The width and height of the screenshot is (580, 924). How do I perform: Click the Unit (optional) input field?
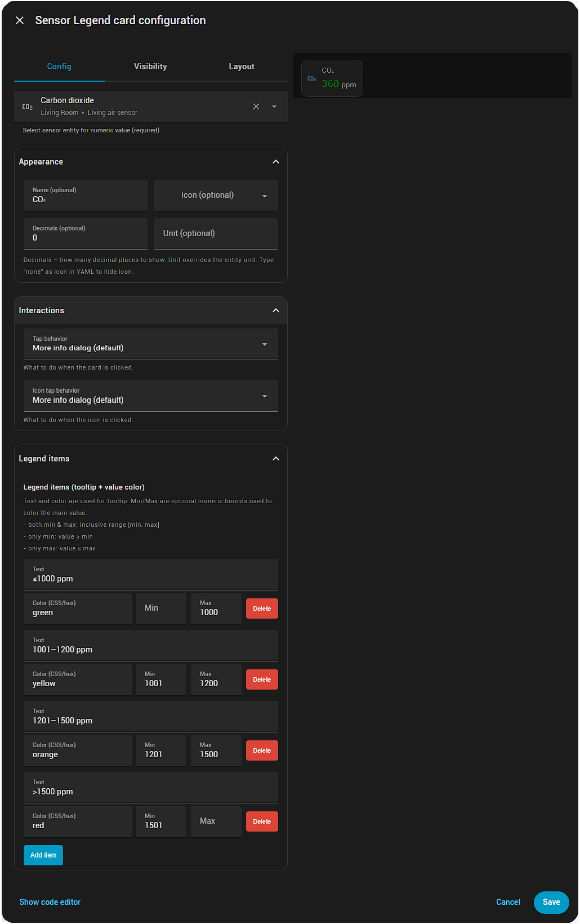[216, 234]
